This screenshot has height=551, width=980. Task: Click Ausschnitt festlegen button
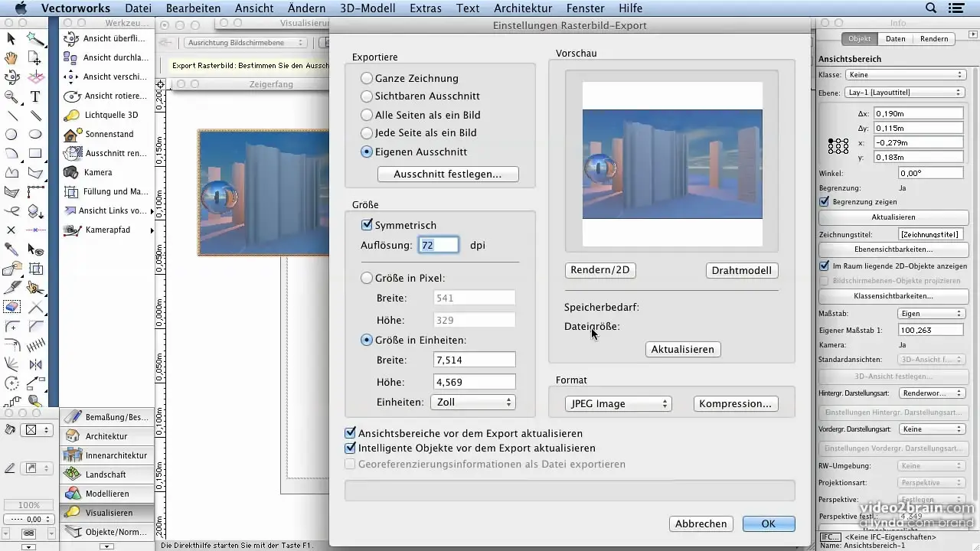pyautogui.click(x=448, y=174)
